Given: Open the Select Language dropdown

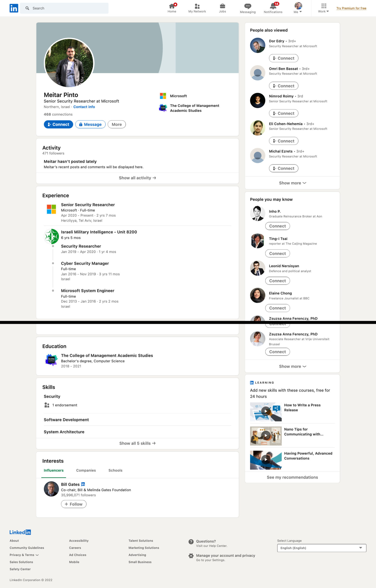Looking at the screenshot, I should tap(322, 548).
